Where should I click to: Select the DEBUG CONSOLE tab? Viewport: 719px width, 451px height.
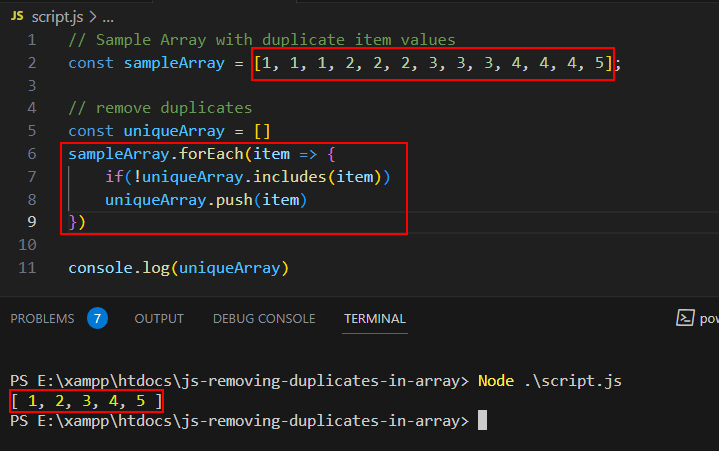click(x=264, y=319)
